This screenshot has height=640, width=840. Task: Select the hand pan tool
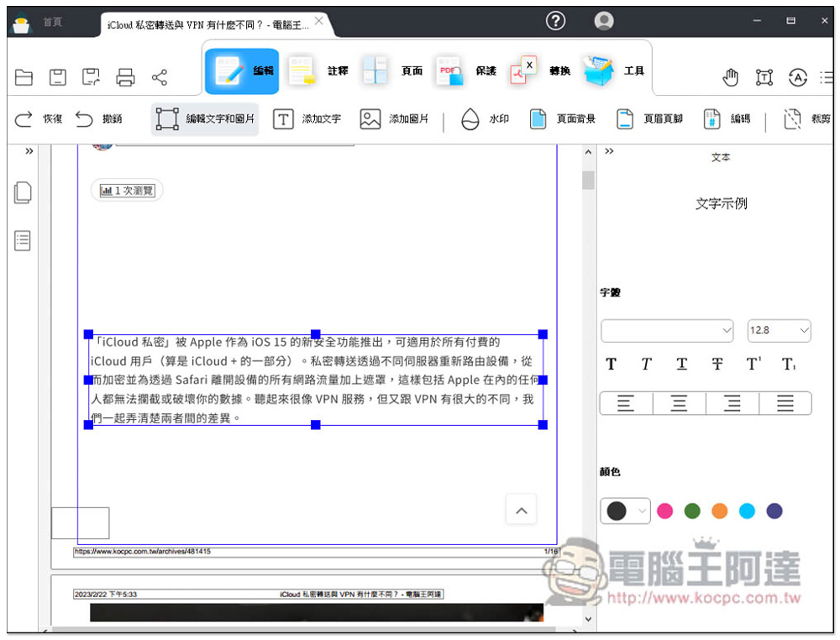pos(731,78)
